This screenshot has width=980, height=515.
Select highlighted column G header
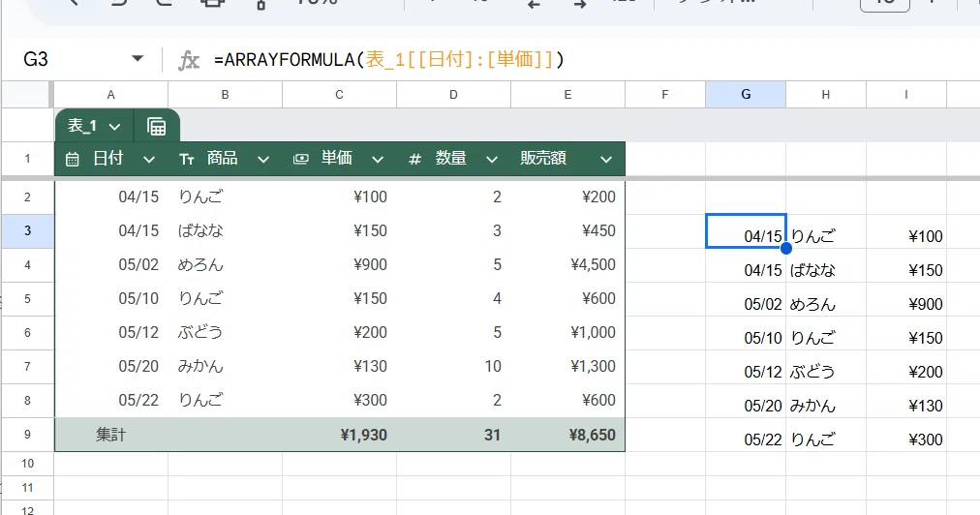pyautogui.click(x=746, y=94)
